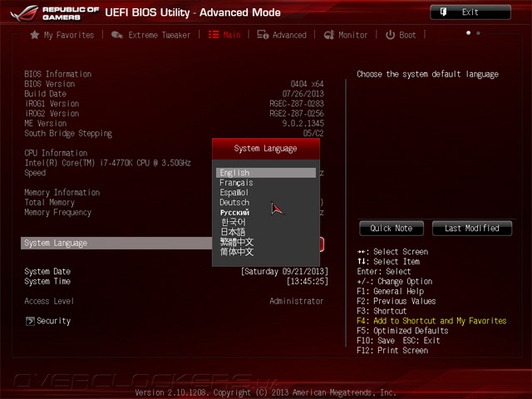Viewport: 532px width, 399px height.
Task: Click the Advanced tab monitor icon
Action: [263, 35]
